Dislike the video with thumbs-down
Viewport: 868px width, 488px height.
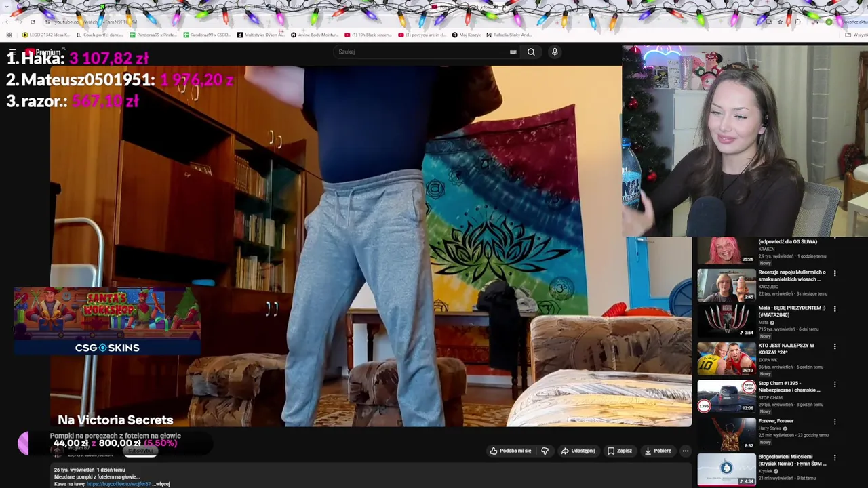545,451
